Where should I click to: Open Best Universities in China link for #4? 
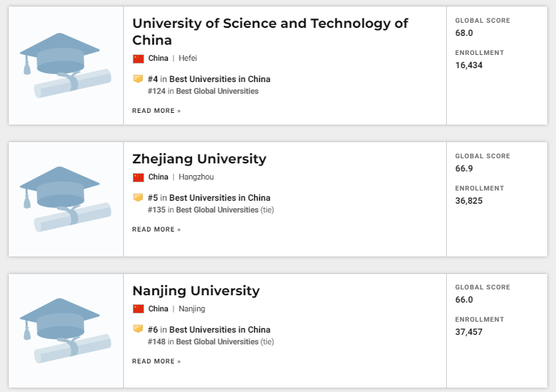220,79
